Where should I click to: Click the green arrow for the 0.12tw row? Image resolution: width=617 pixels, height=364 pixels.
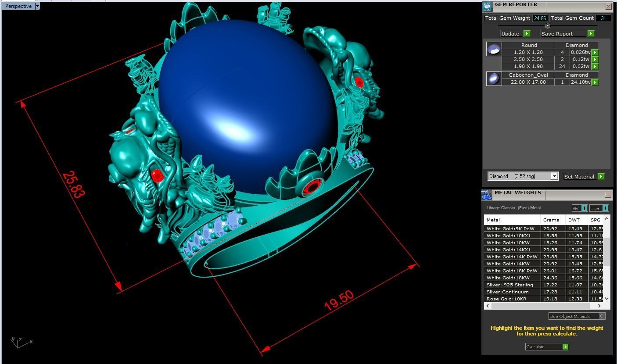tap(595, 59)
